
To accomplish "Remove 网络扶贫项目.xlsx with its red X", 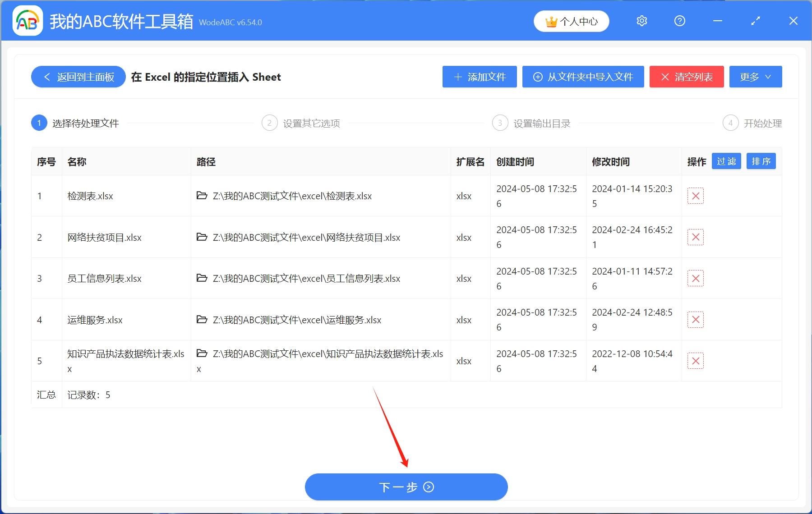I will (x=696, y=237).
